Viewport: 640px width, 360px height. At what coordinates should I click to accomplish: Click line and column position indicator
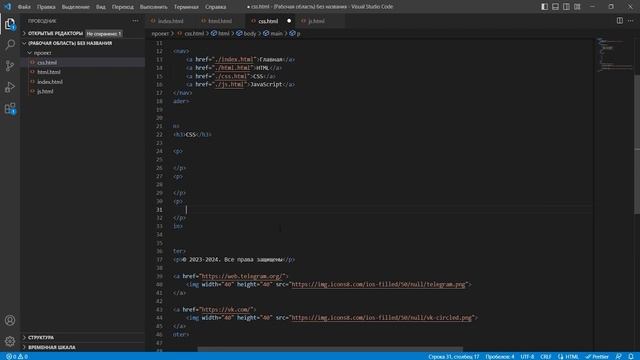click(x=454, y=356)
